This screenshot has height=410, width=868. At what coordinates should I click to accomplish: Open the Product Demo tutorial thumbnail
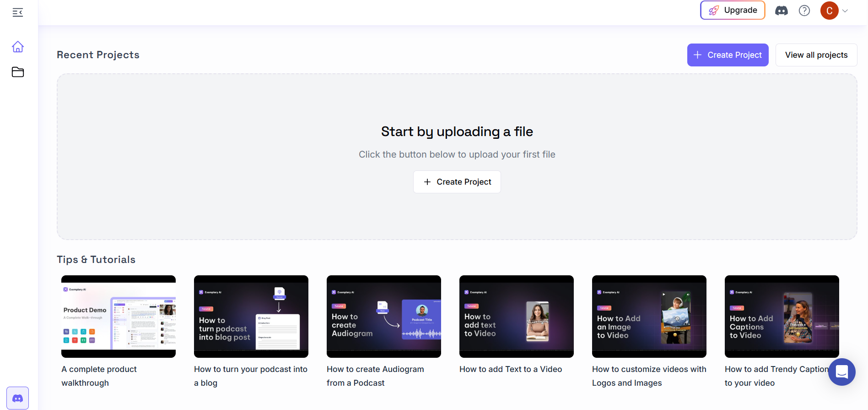click(119, 317)
